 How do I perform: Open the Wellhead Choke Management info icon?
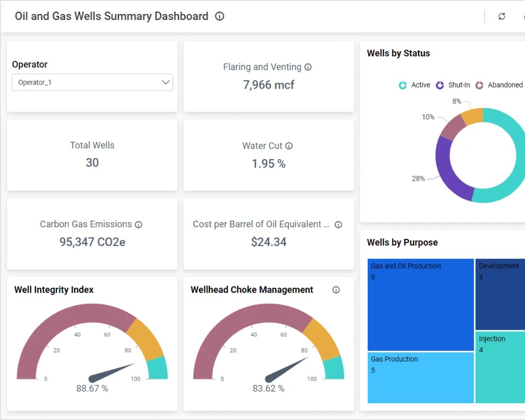click(x=336, y=290)
